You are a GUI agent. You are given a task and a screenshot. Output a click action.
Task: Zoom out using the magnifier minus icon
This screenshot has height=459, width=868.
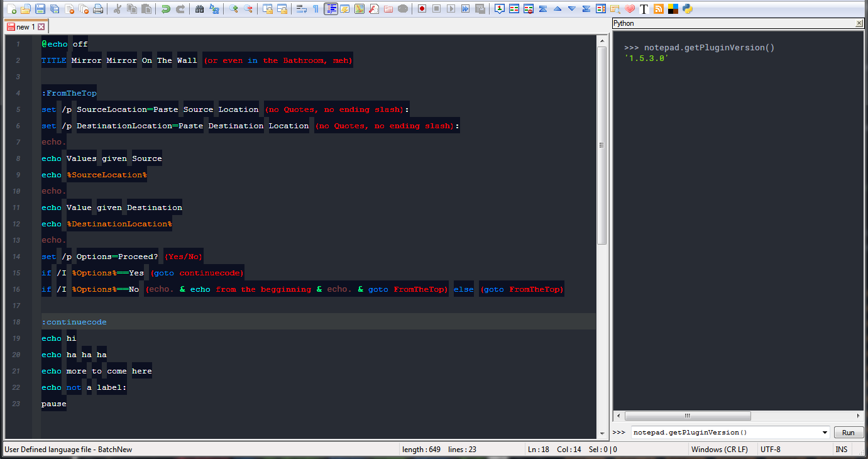coord(248,9)
